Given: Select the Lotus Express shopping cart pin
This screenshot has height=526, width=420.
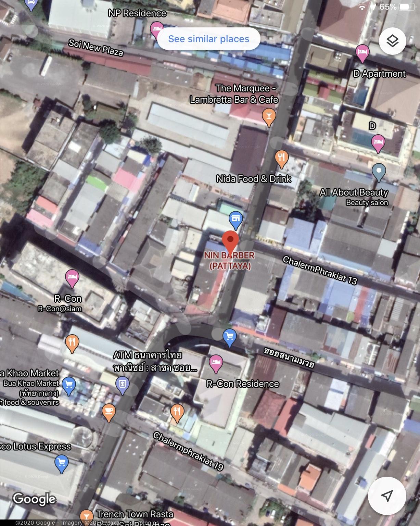Looking at the screenshot, I should pos(62,464).
